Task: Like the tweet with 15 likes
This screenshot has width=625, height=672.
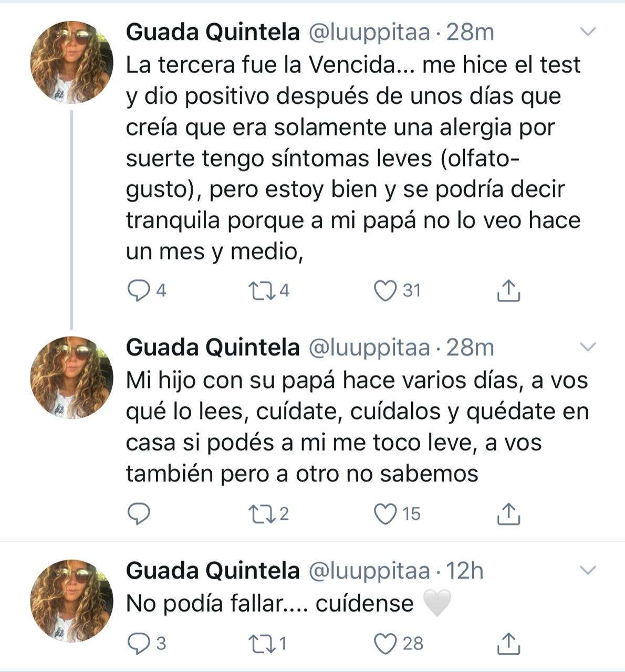Action: click(384, 514)
